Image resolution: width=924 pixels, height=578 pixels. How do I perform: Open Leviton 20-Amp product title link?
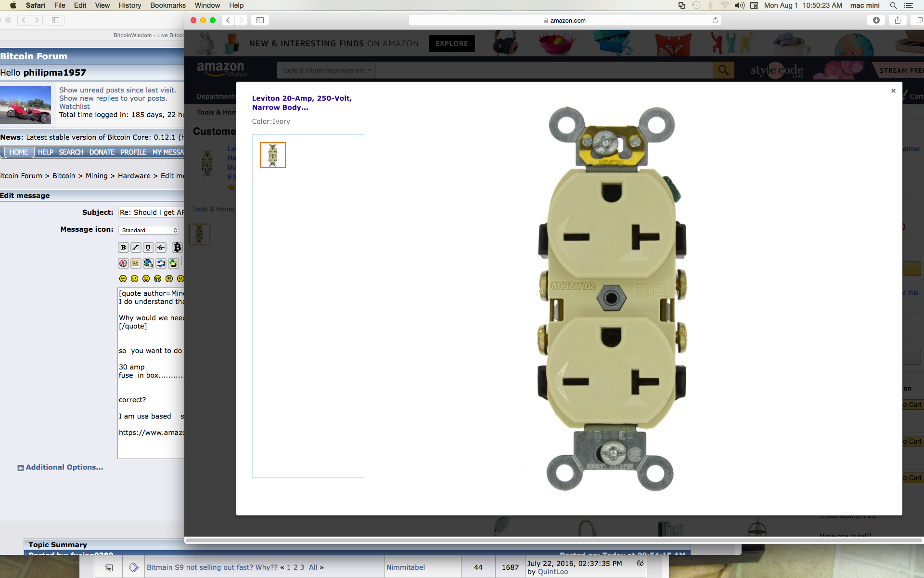[x=302, y=103]
